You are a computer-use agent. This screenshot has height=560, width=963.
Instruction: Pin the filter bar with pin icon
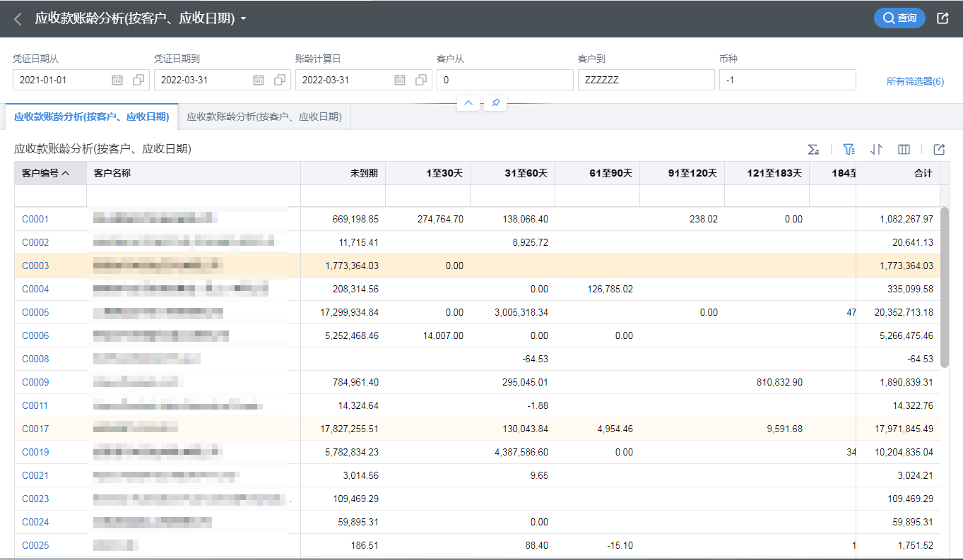496,103
